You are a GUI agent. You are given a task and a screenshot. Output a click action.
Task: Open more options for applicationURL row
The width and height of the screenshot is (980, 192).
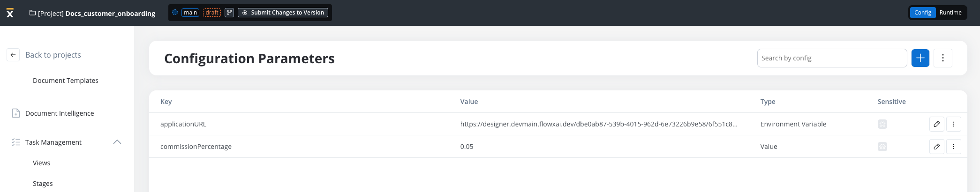pos(953,124)
